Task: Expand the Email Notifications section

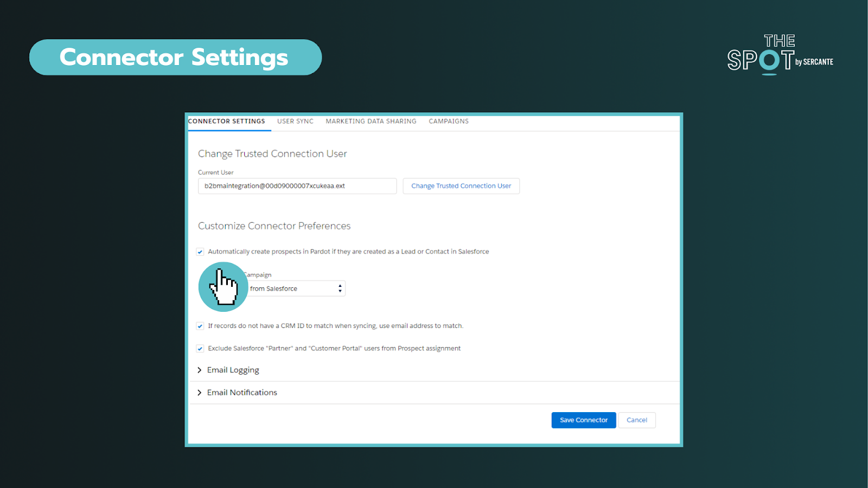Action: click(237, 393)
